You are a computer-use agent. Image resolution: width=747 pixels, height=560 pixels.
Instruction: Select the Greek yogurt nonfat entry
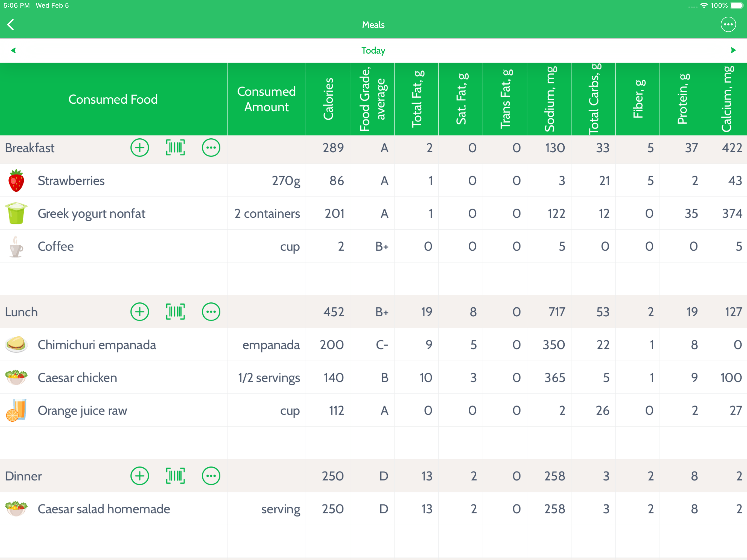(92, 214)
